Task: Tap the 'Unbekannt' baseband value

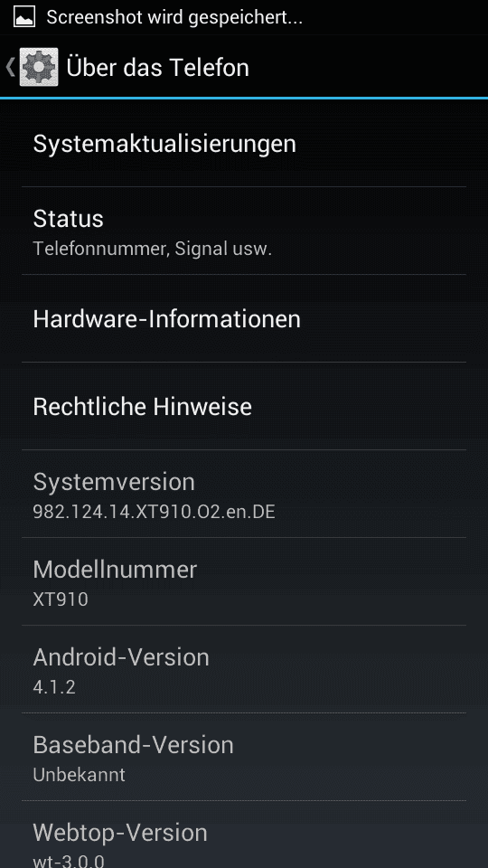Action: (x=79, y=775)
